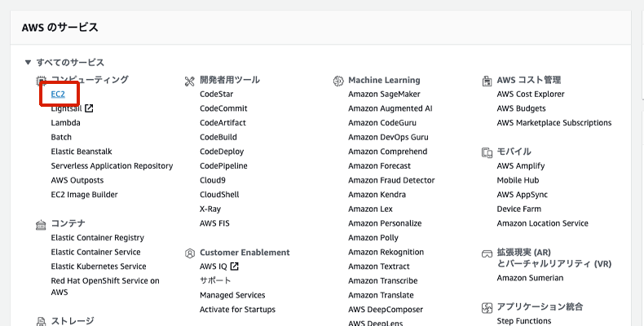Image resolution: width=644 pixels, height=326 pixels.
Task: Open AWS Marketplace Subscriptions
Action: pyautogui.click(x=554, y=123)
